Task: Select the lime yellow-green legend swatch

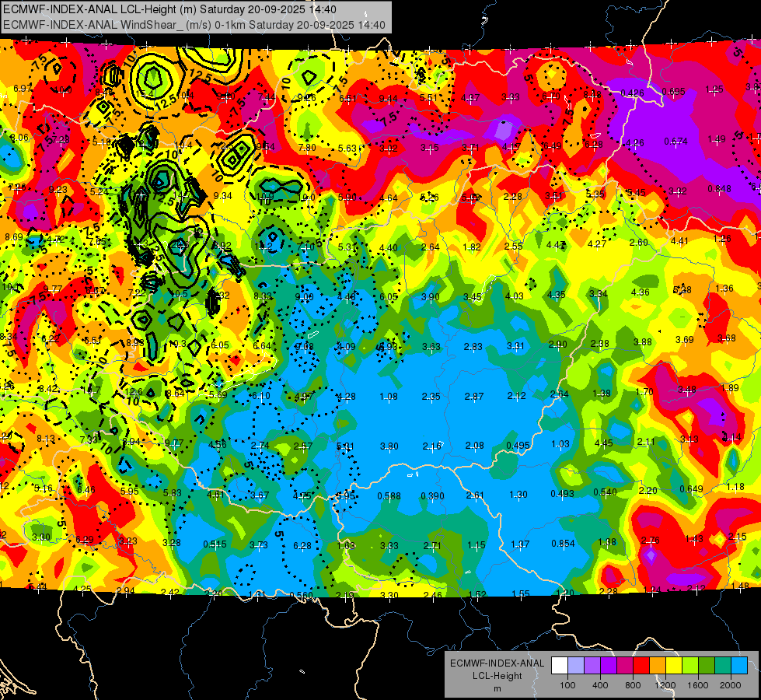Action: pos(690,666)
